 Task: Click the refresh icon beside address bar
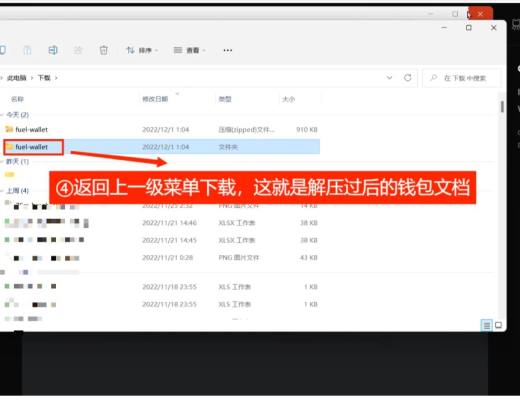(x=407, y=78)
